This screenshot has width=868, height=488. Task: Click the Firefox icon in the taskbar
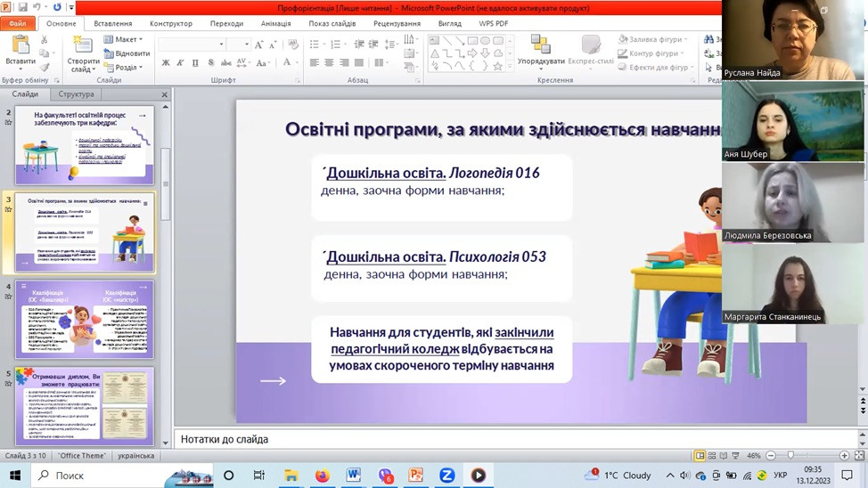point(322,476)
